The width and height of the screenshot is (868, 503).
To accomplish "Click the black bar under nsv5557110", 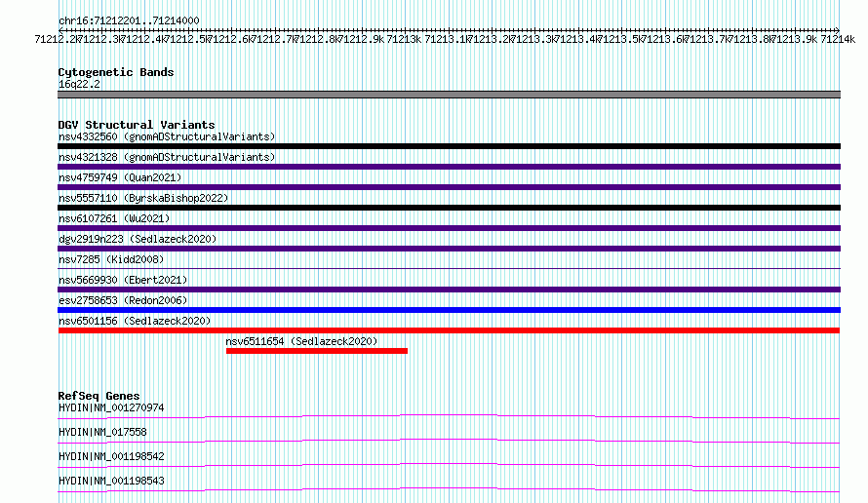I will pos(449,208).
